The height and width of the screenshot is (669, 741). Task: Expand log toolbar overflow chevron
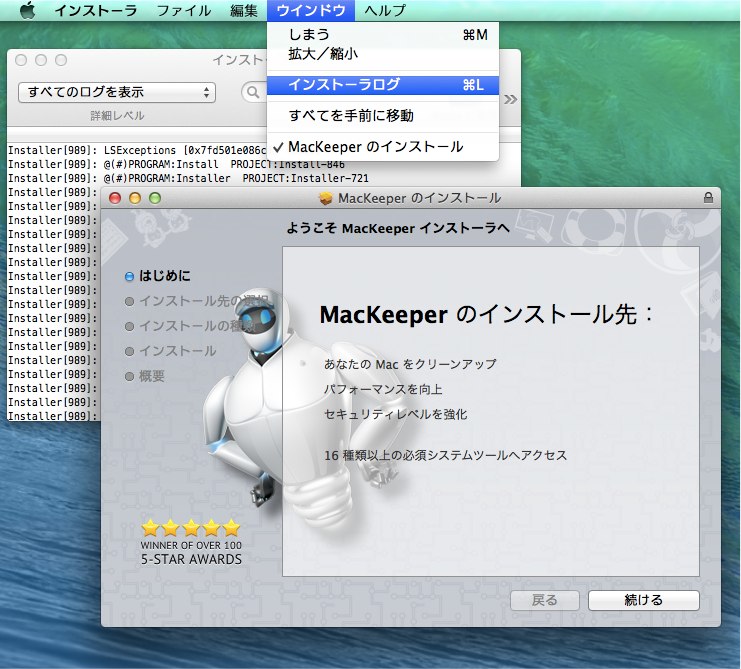[510, 99]
